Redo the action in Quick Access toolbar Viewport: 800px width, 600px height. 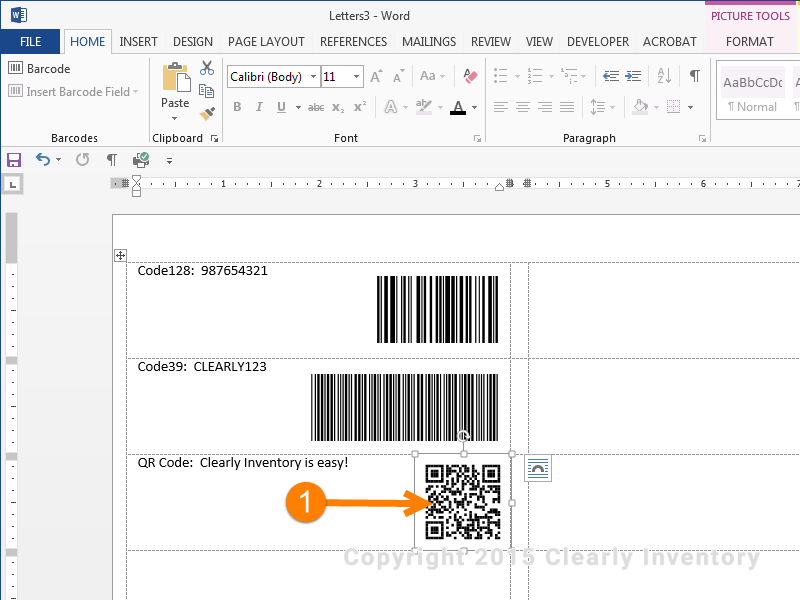pyautogui.click(x=82, y=160)
